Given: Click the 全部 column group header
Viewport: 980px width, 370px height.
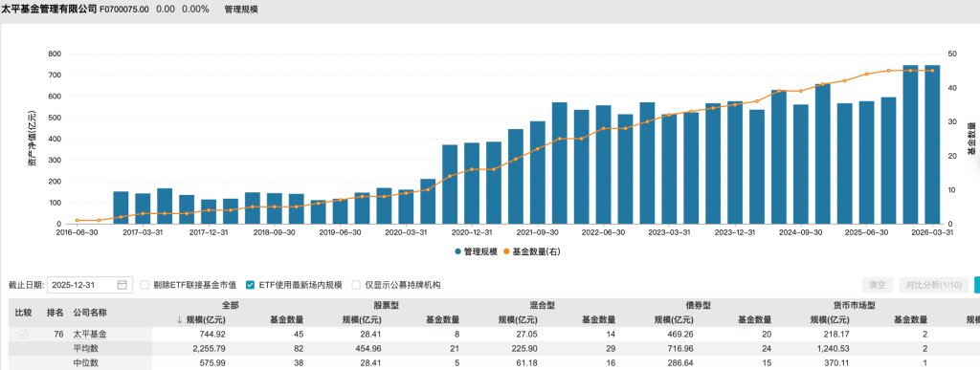Looking at the screenshot, I should pos(231,306).
